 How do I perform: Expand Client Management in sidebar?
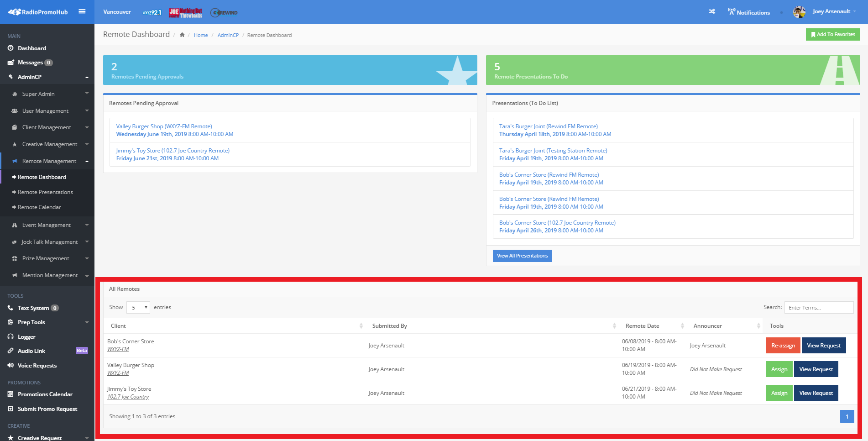(x=50, y=127)
